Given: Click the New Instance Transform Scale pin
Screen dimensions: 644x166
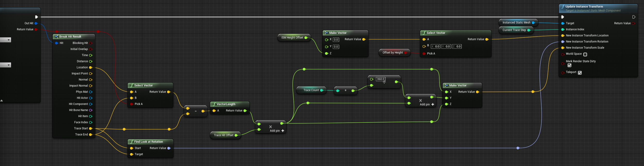Looking at the screenshot, I should [563, 48].
